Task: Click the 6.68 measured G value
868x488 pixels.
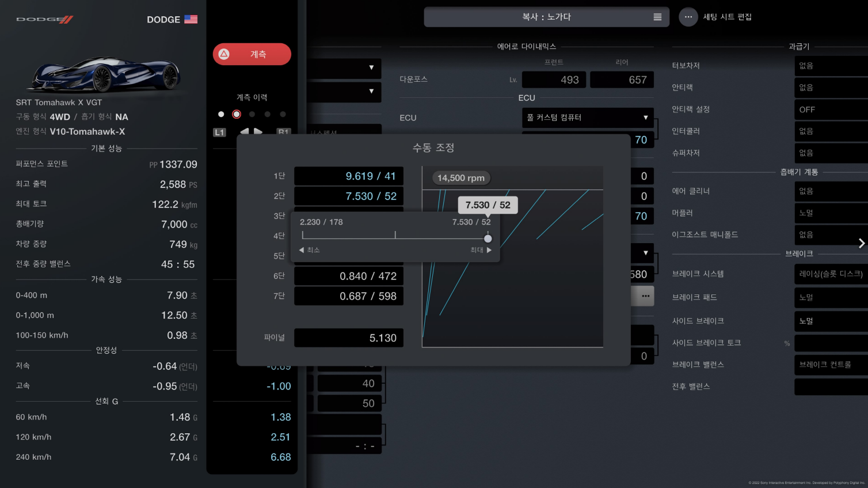Action: (x=281, y=457)
